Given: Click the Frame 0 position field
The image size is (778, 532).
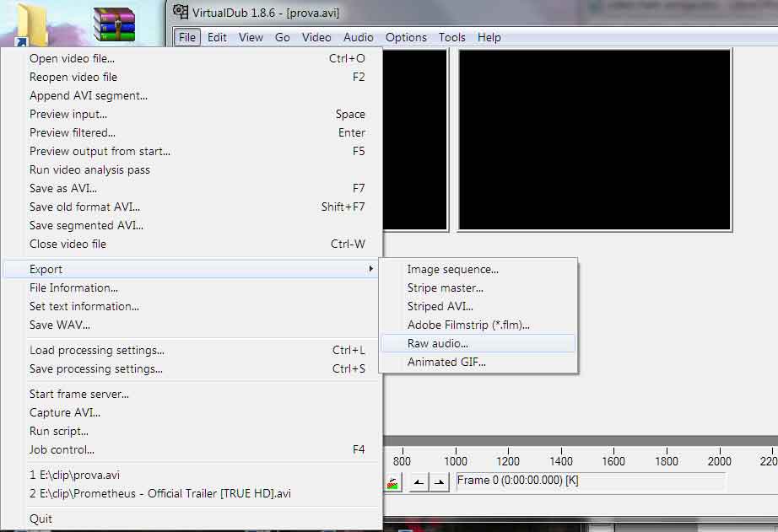Looking at the screenshot, I should click(x=591, y=481).
